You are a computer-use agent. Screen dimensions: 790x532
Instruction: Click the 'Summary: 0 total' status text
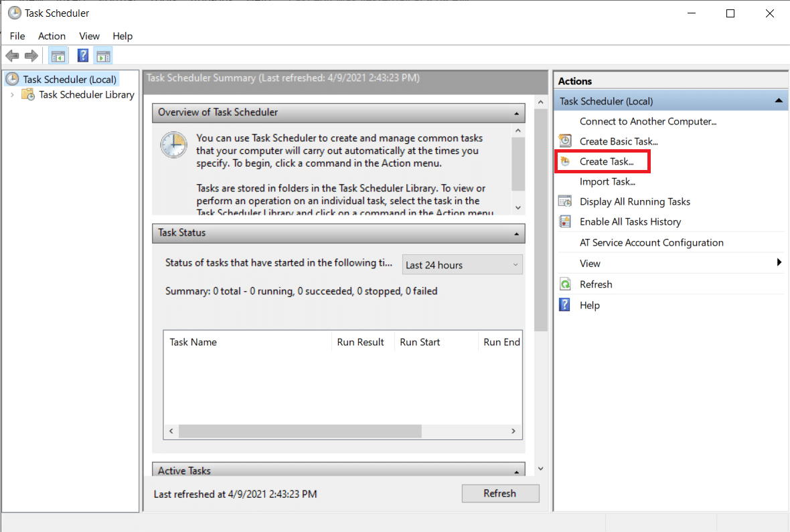coord(301,291)
